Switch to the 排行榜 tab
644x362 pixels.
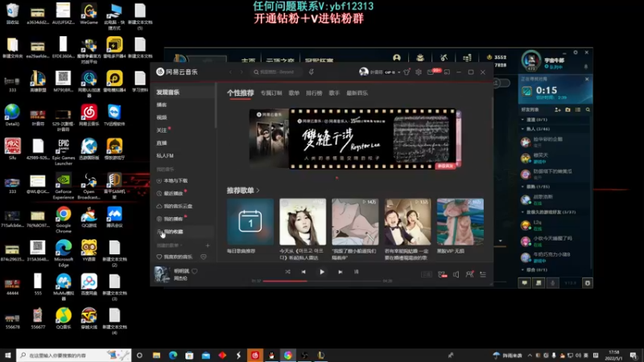coord(314,93)
